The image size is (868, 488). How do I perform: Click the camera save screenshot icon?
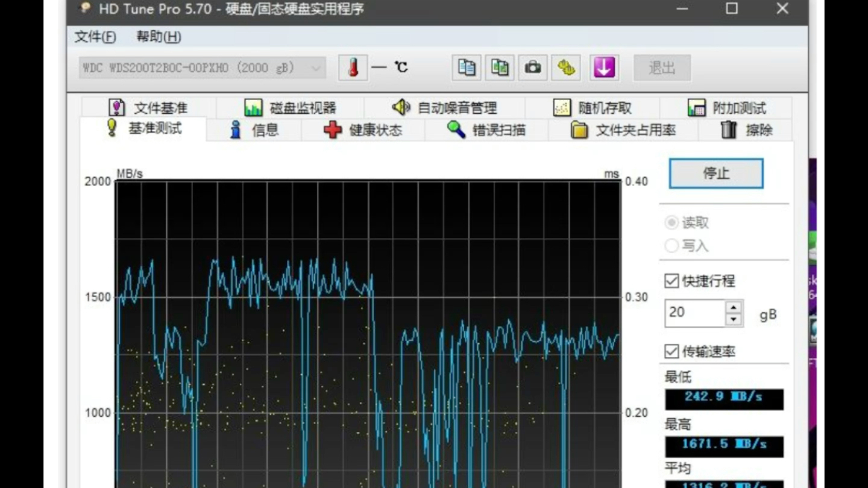coord(533,67)
